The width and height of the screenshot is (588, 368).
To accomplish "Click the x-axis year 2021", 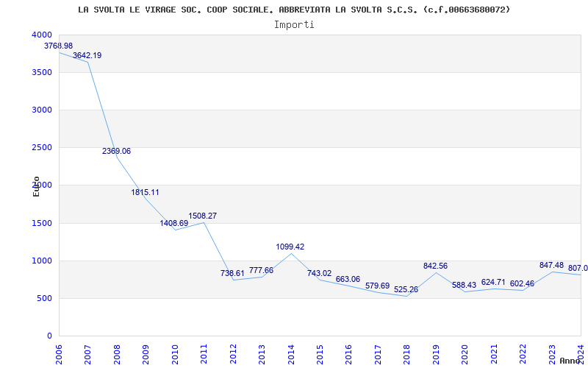I will [493, 354].
